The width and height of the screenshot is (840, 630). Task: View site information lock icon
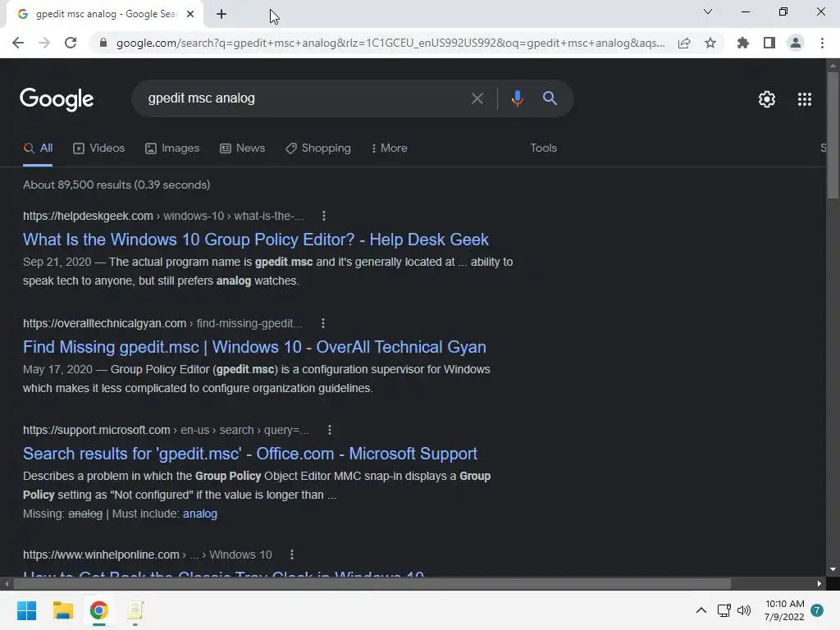coord(103,43)
